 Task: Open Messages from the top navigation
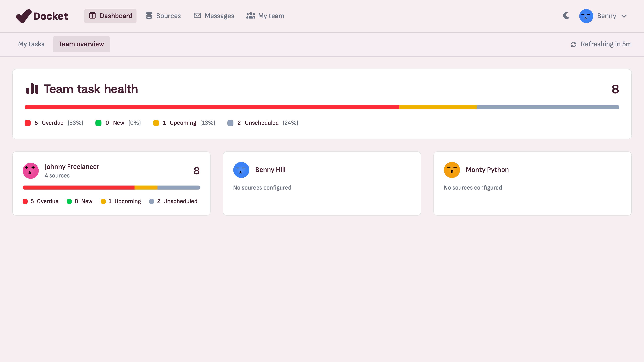(x=214, y=16)
